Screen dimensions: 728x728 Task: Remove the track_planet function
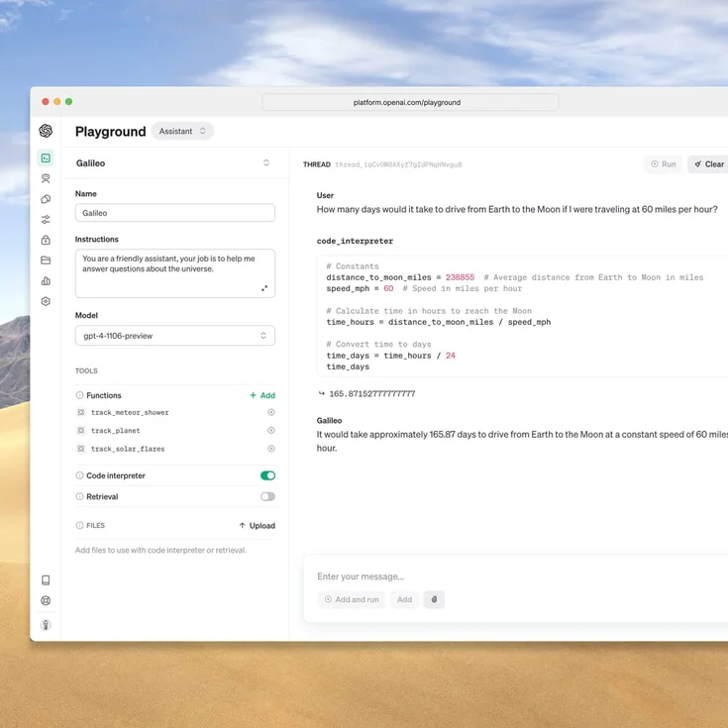pyautogui.click(x=271, y=431)
